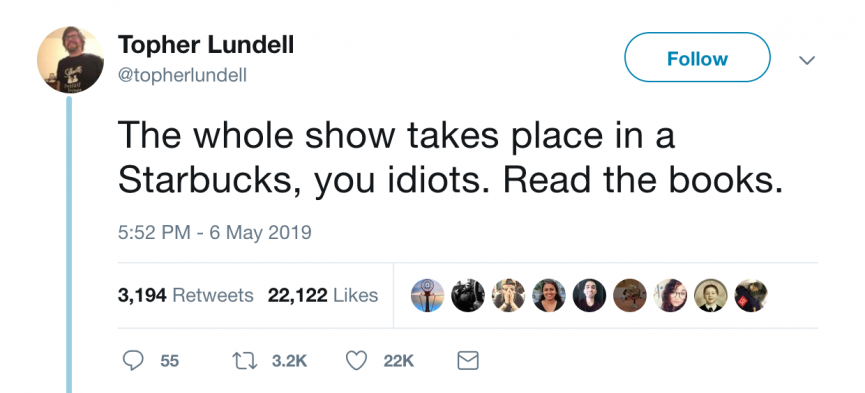Viewport: 865px width, 393px height.
Task: Click the liker avatar with the glasses and curly hair
Action: 670,295
